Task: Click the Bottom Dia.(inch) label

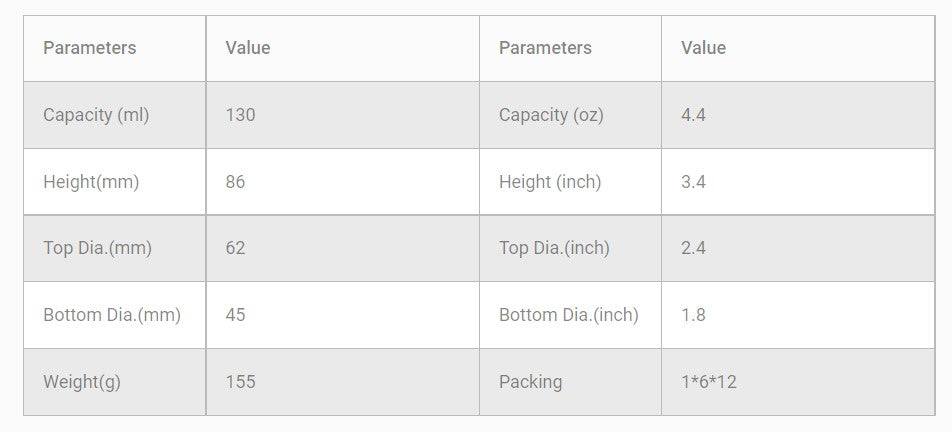Action: pos(568,315)
